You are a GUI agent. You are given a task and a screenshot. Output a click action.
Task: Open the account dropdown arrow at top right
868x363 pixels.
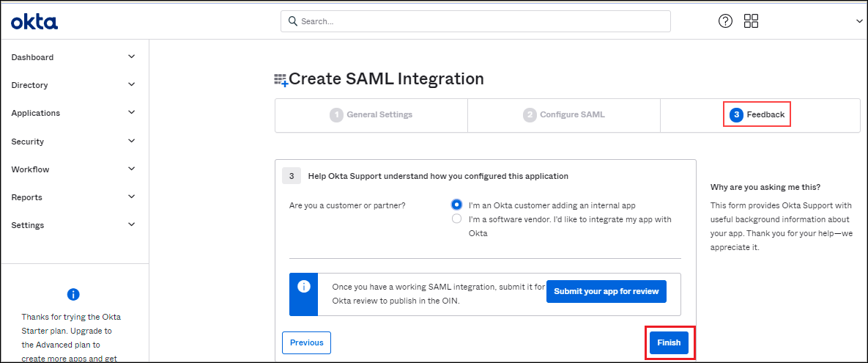coord(858,21)
